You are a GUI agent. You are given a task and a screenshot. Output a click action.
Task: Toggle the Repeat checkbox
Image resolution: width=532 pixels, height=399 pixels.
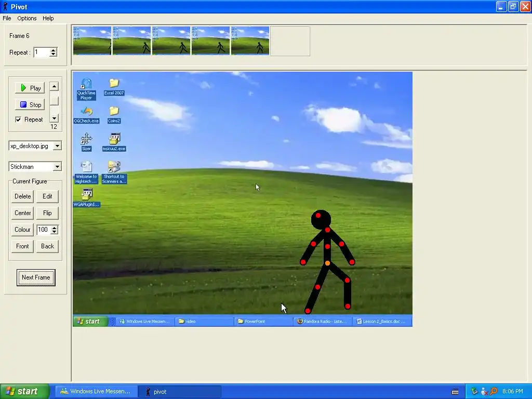click(18, 119)
